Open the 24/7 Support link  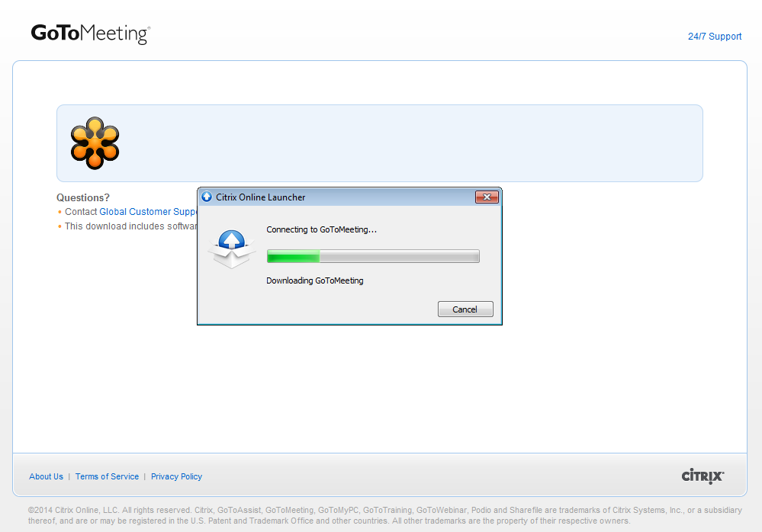[x=714, y=37]
